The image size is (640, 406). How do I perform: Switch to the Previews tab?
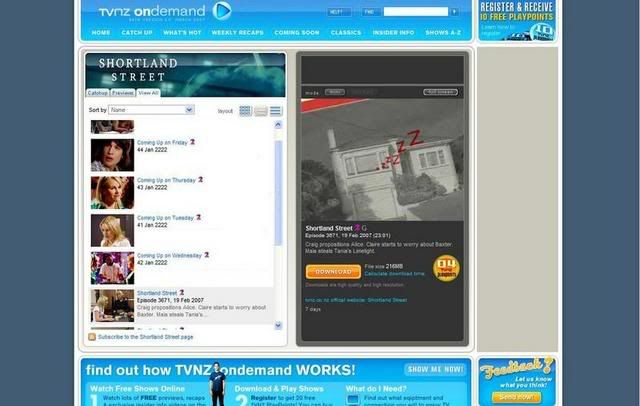click(x=123, y=93)
